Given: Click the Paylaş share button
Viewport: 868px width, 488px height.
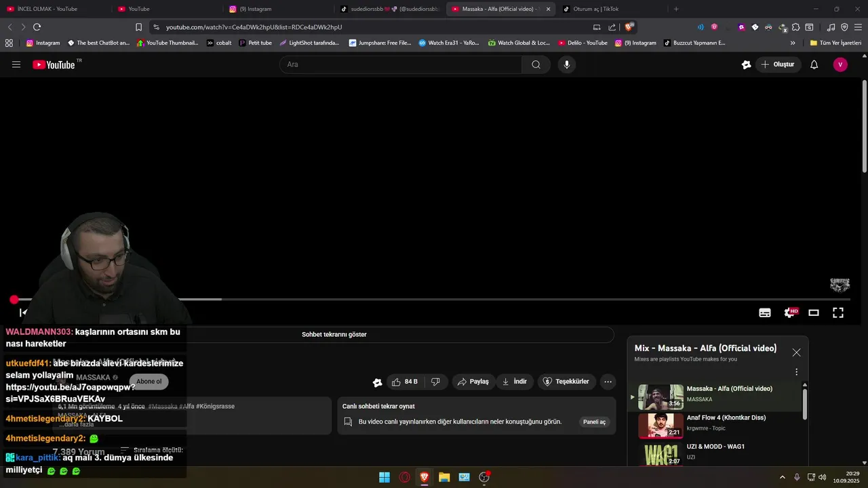Looking at the screenshot, I should [x=473, y=382].
